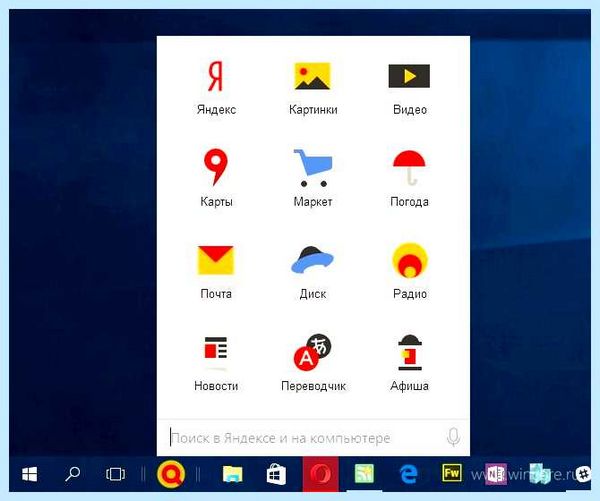Open OneNote from taskbar
Viewport: 600px width, 501px height.
pyautogui.click(x=496, y=474)
